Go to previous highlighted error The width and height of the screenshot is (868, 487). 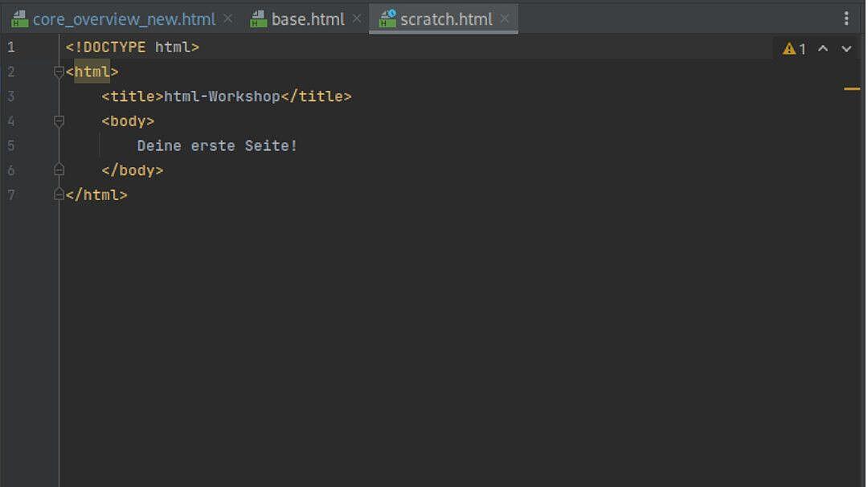823,49
